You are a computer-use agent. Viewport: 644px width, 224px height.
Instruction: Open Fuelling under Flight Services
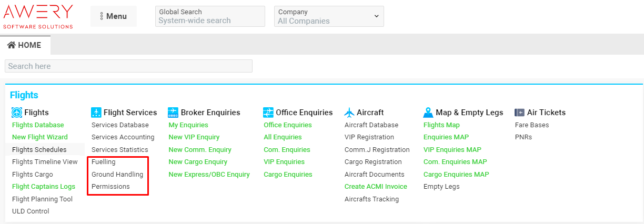[104, 162]
